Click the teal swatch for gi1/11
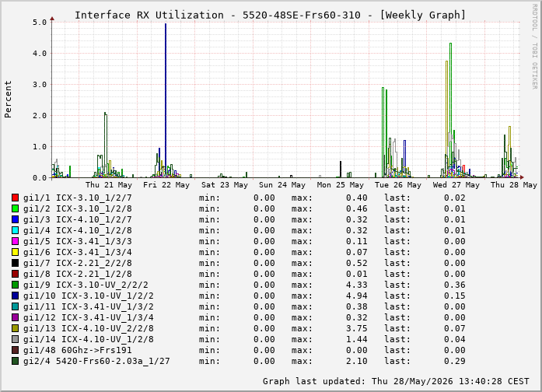Image resolution: width=542 pixels, height=392 pixels. click(15, 306)
